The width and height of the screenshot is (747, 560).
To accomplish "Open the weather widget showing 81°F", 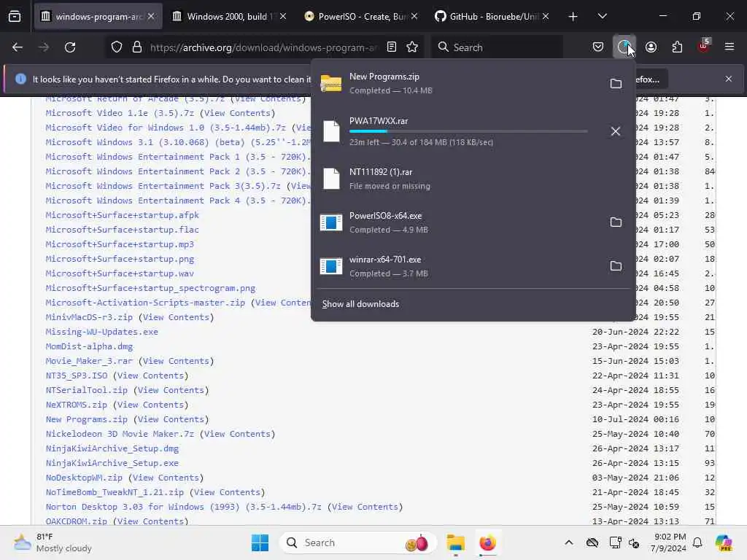I will (x=53, y=542).
